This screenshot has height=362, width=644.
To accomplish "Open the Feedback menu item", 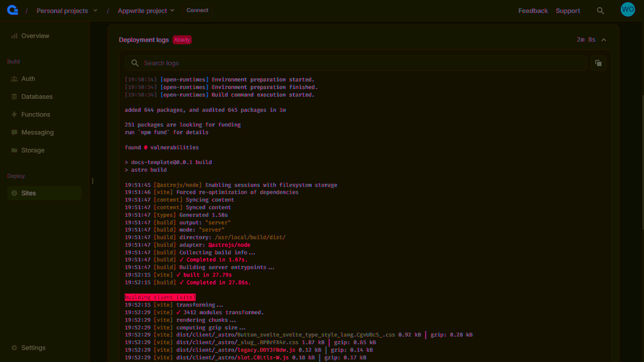I will point(533,10).
